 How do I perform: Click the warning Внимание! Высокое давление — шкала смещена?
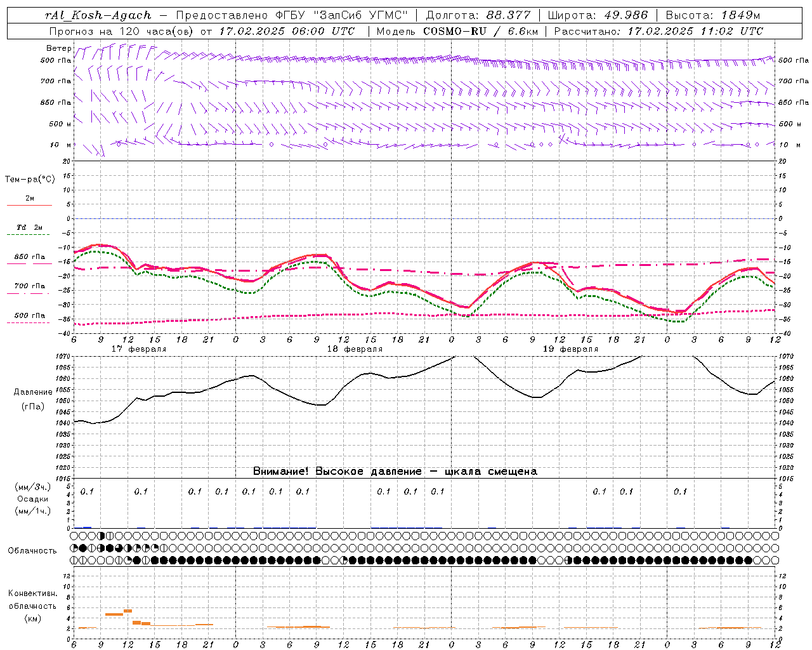(395, 472)
